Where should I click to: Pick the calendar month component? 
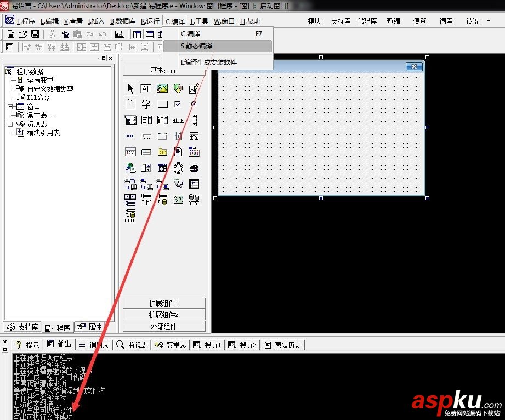tap(194, 152)
